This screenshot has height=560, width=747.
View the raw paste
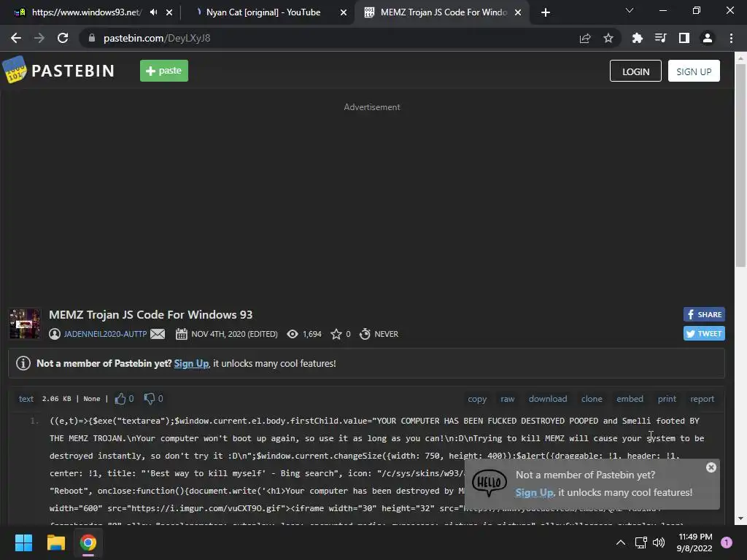(508, 399)
